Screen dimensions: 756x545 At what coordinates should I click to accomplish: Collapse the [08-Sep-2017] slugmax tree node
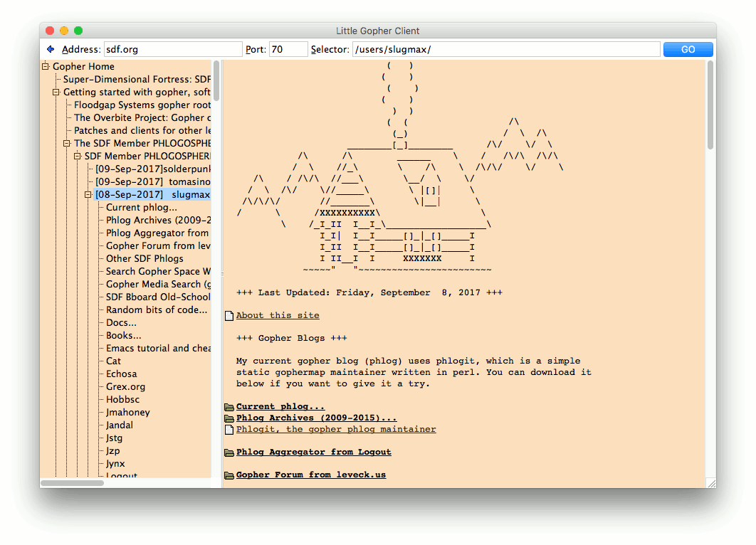point(88,195)
